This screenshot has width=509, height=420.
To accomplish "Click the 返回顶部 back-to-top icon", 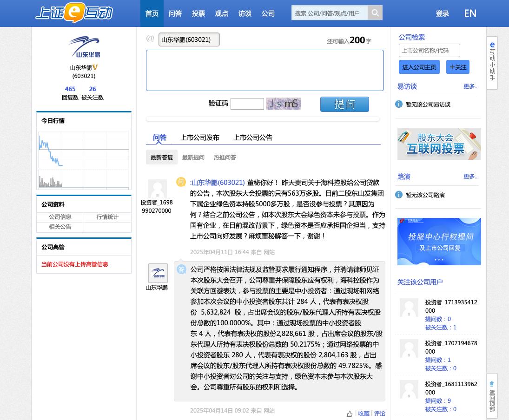I will click(492, 396).
